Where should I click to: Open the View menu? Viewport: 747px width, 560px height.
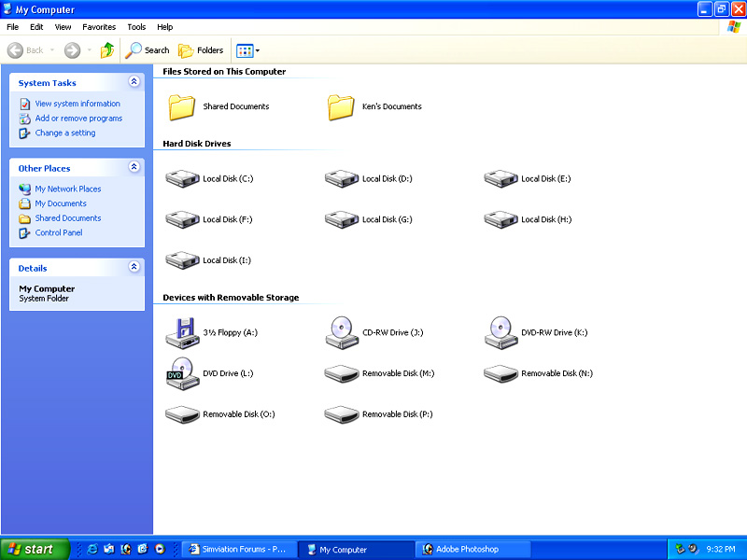63,27
